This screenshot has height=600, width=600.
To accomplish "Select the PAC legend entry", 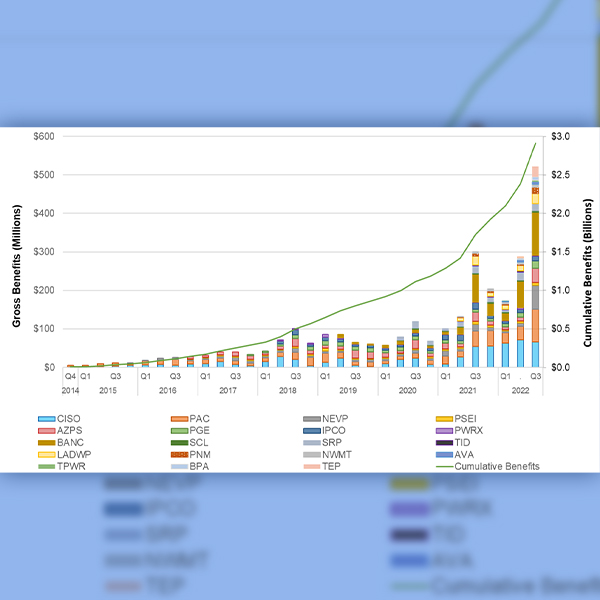I will 198,419.
